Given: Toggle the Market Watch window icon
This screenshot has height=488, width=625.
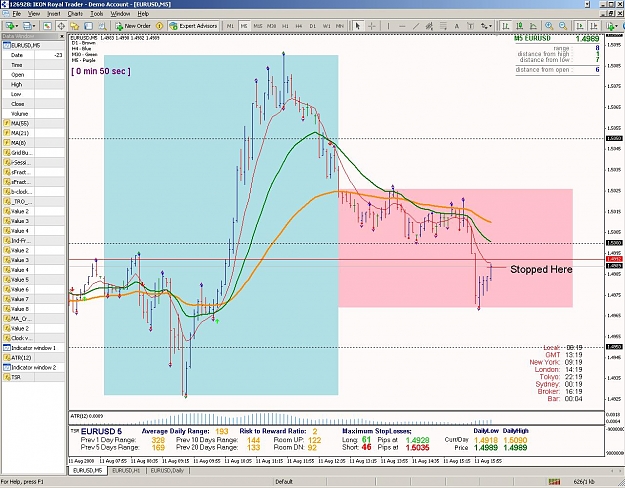Looking at the screenshot, I should pos(47,26).
